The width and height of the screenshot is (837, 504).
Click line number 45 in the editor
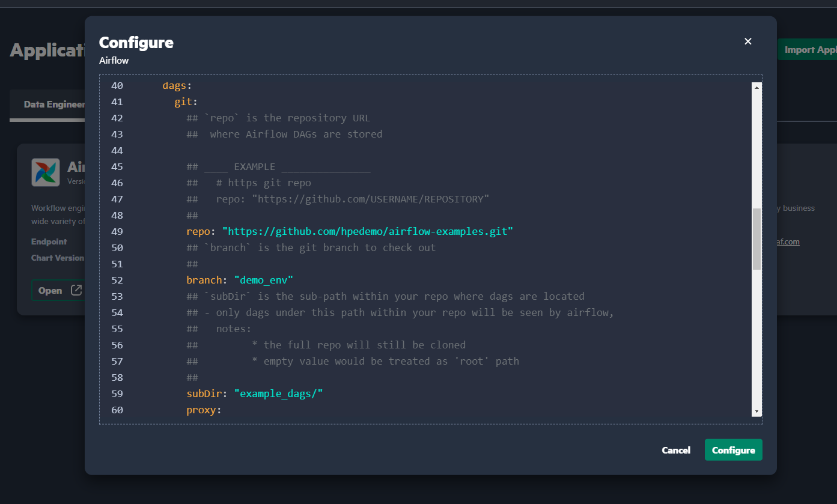click(117, 166)
